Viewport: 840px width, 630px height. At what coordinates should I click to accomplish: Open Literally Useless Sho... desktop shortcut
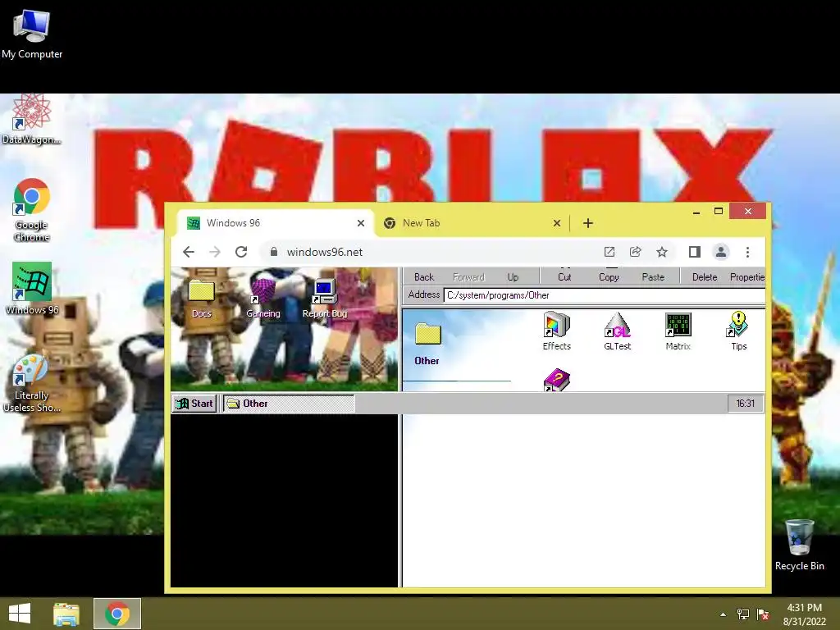32,384
